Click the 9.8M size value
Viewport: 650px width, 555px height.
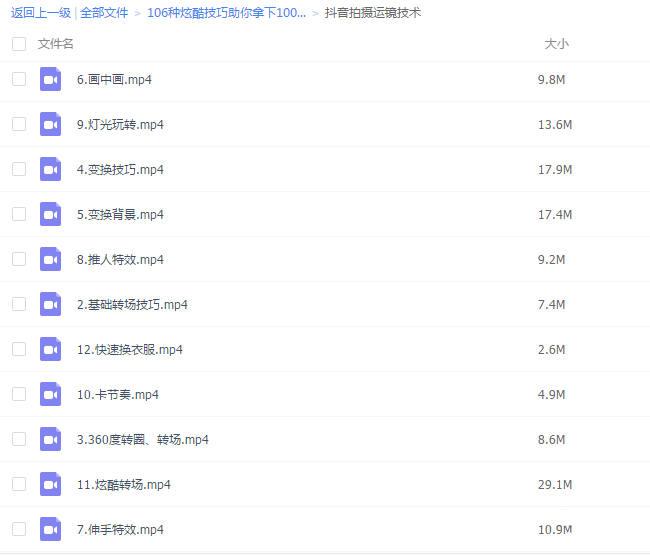tap(551, 79)
